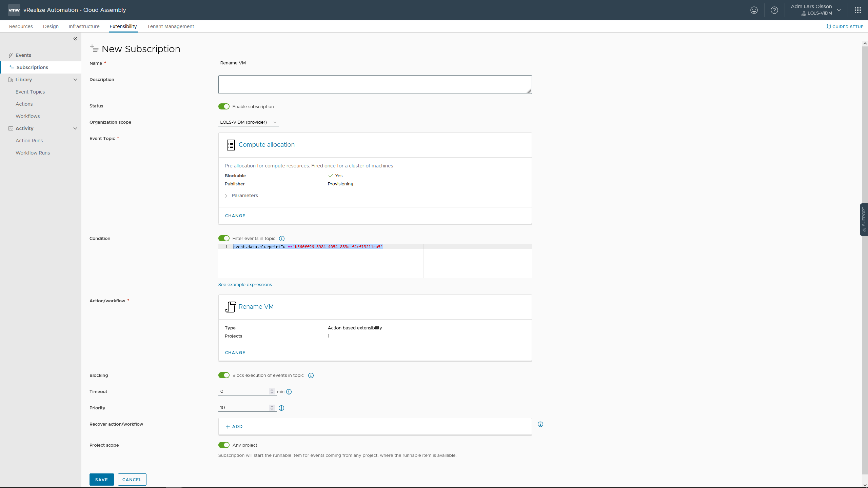
Task: Switch to the Resources tab
Action: click(x=21, y=26)
